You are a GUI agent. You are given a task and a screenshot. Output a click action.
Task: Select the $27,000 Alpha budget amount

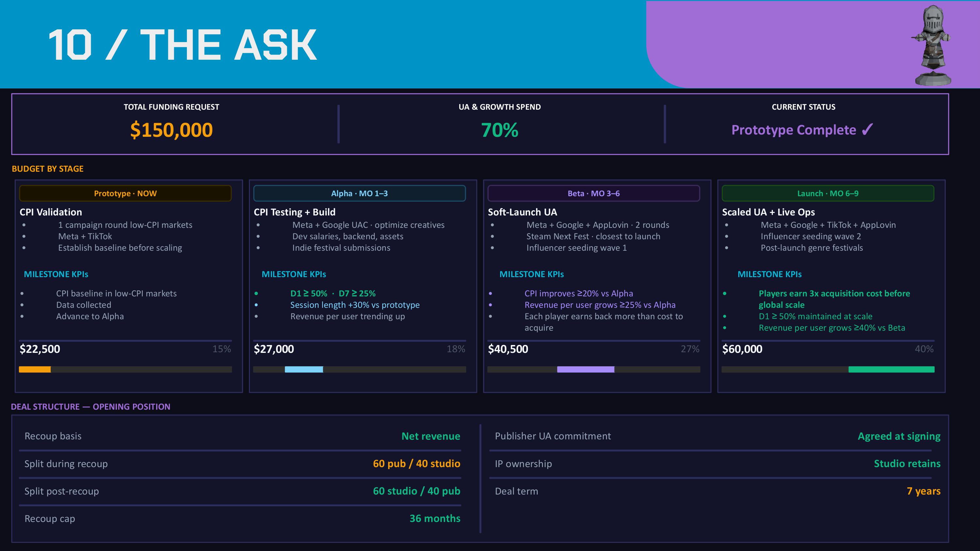coord(273,349)
